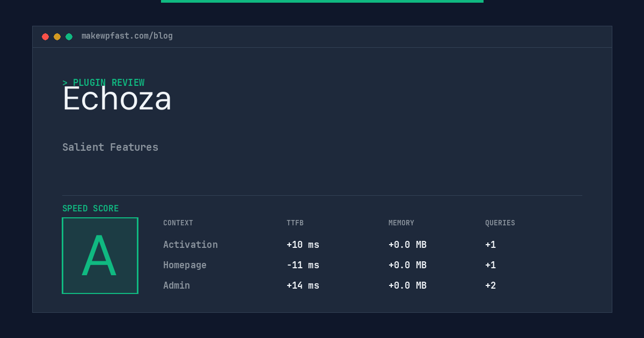Select the Admin row label
The width and height of the screenshot is (644, 338).
click(177, 285)
